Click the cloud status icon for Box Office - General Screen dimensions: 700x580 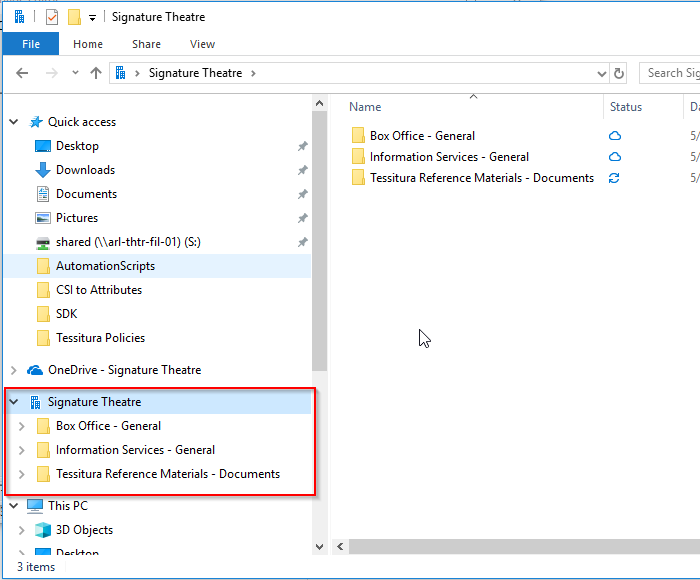pos(615,136)
